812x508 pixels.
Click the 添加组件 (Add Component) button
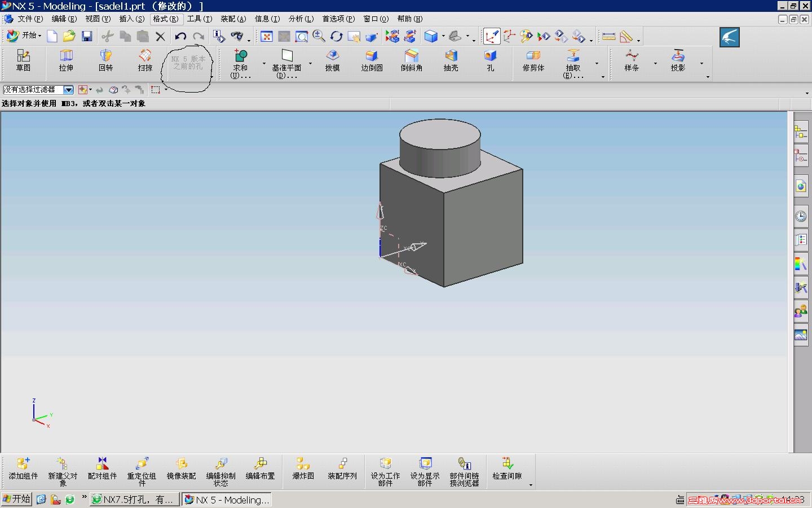point(23,469)
